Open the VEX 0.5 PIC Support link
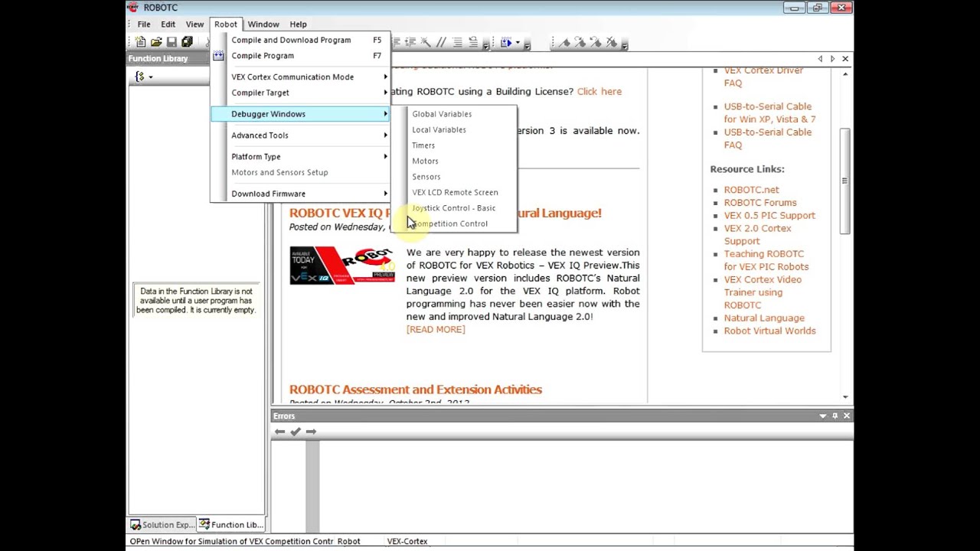The width and height of the screenshot is (980, 551). (769, 216)
